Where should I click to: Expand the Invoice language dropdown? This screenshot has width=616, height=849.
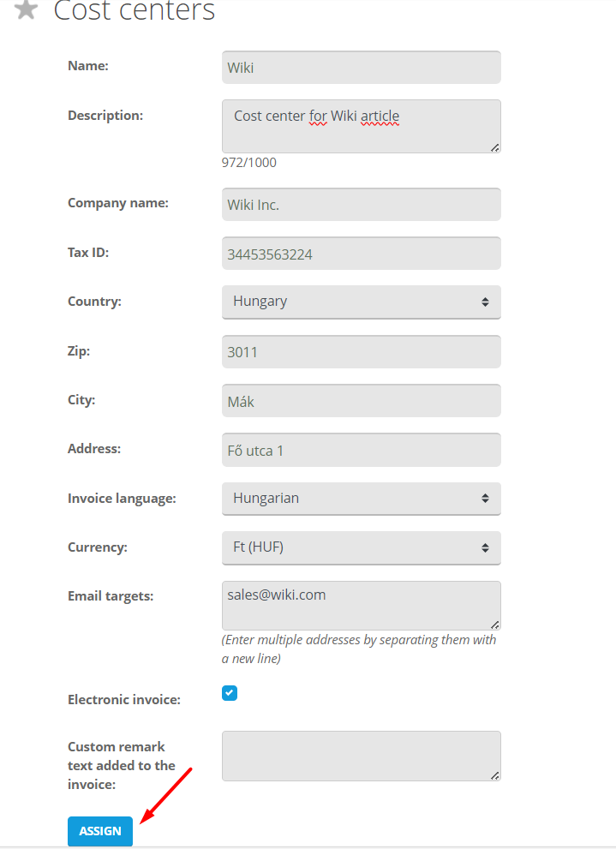361,498
